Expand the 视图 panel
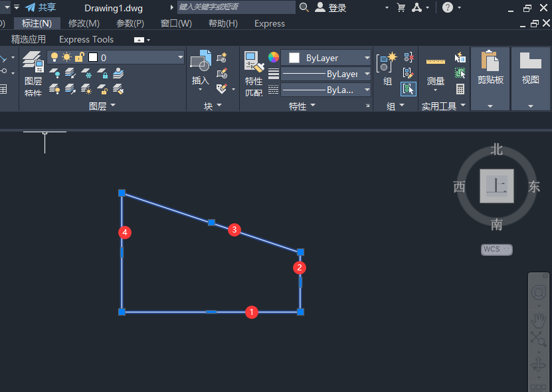552x392 pixels. click(x=531, y=79)
